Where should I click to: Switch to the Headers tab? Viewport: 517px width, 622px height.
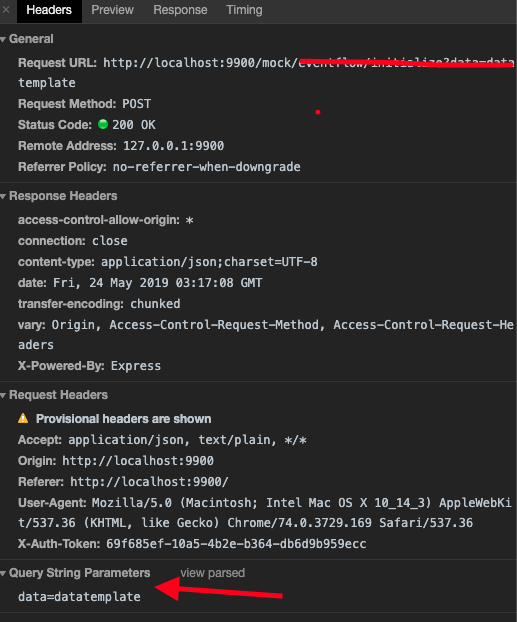pos(49,10)
